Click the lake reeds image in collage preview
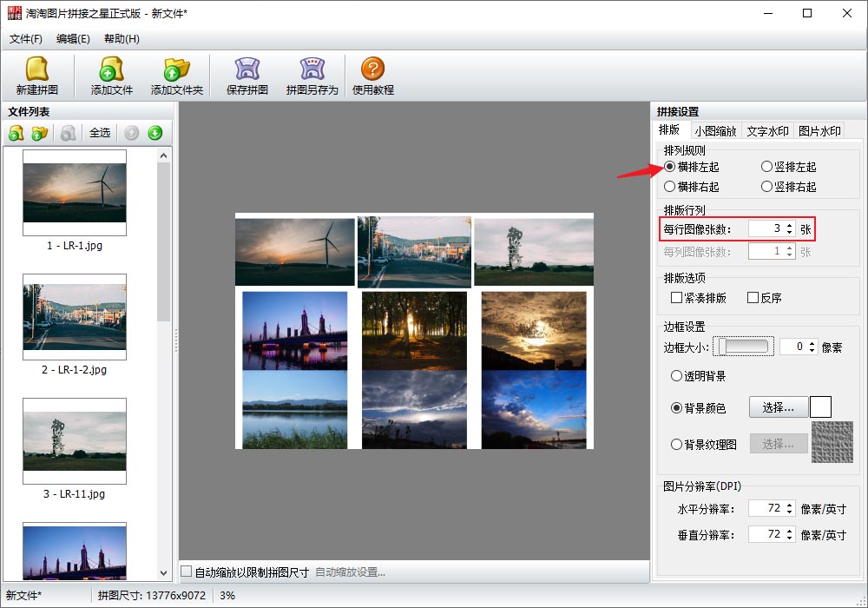Viewport: 868px width, 608px height. pos(294,410)
